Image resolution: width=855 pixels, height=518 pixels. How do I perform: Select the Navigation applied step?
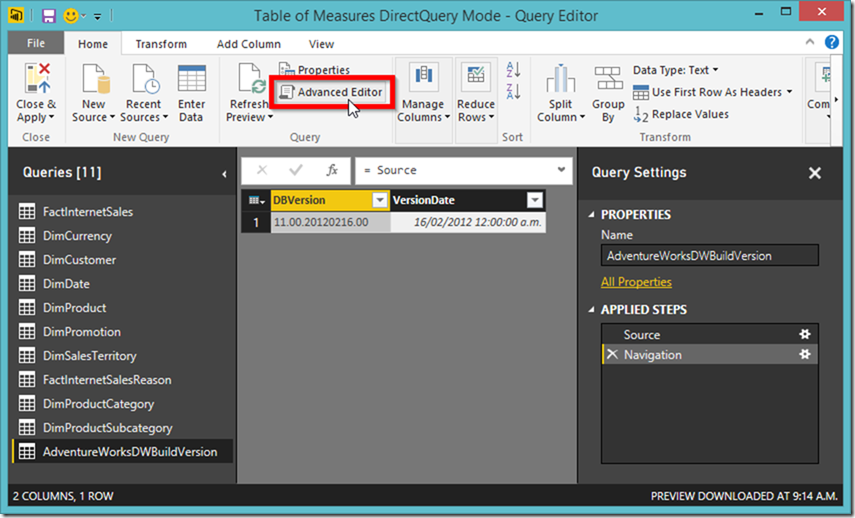click(709, 354)
